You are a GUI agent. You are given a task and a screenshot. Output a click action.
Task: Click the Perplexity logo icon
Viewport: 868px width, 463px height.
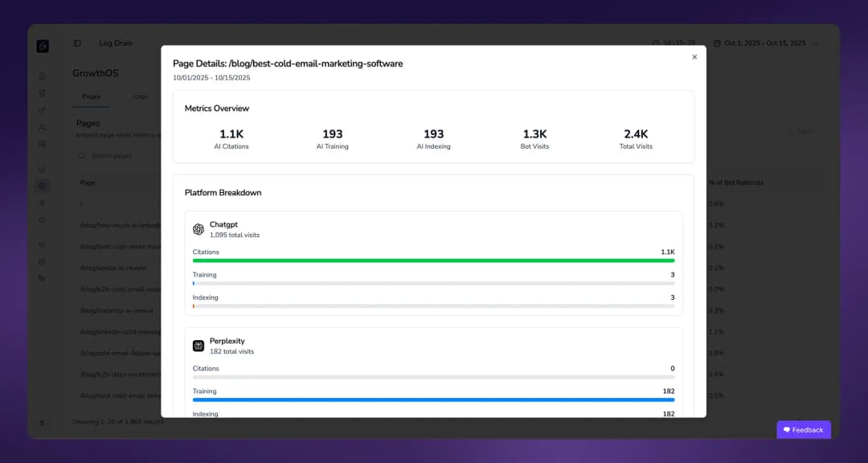pyautogui.click(x=198, y=345)
